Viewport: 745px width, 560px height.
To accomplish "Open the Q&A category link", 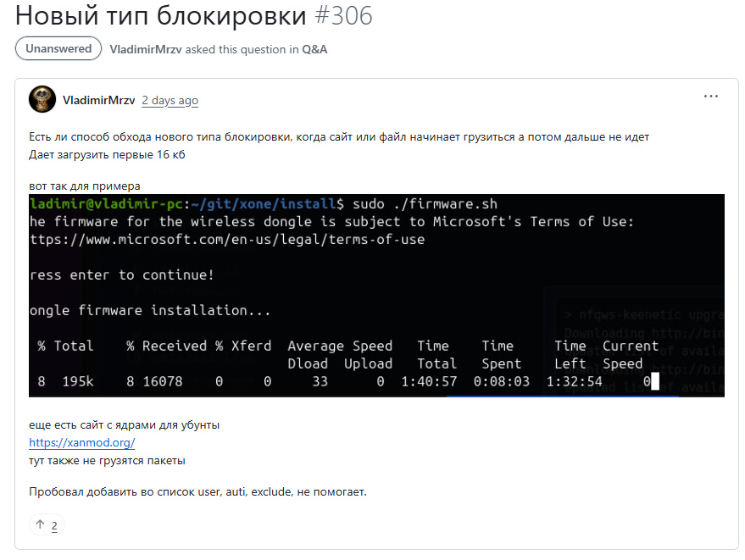I will point(314,49).
